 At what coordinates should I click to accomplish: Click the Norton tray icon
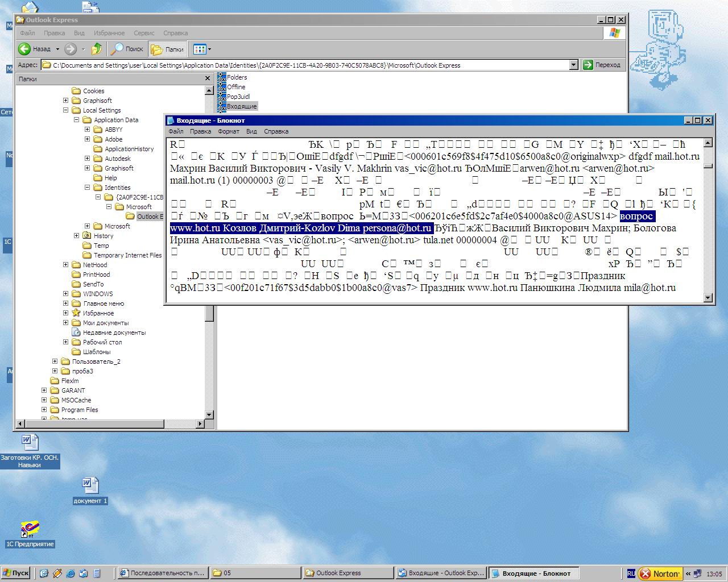[x=660, y=574]
